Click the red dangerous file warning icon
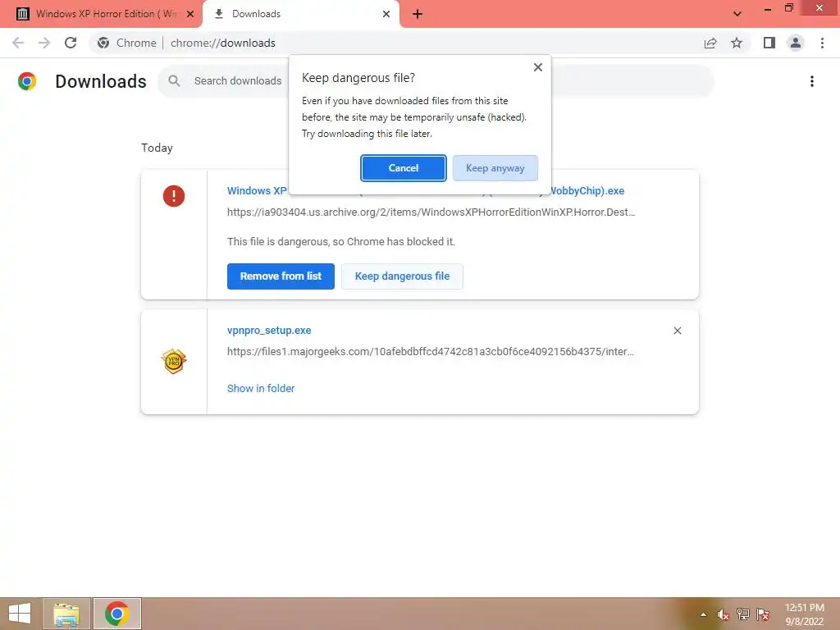This screenshot has height=630, width=840. tap(174, 195)
